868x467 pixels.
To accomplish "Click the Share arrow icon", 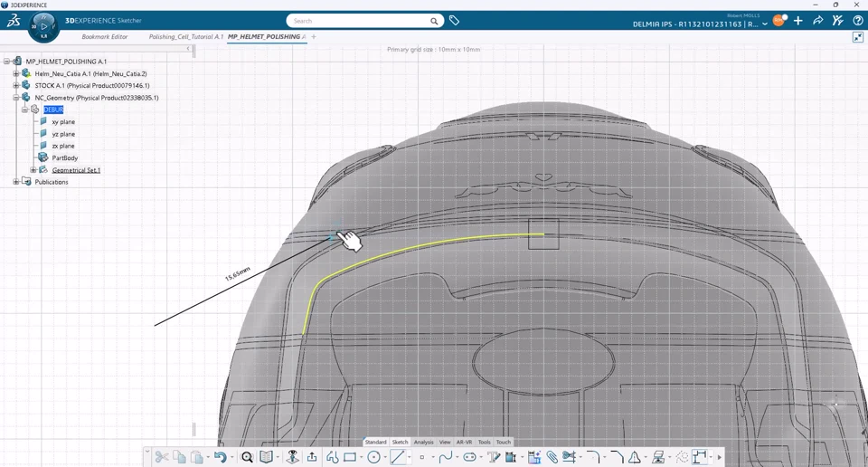I will pyautogui.click(x=817, y=21).
